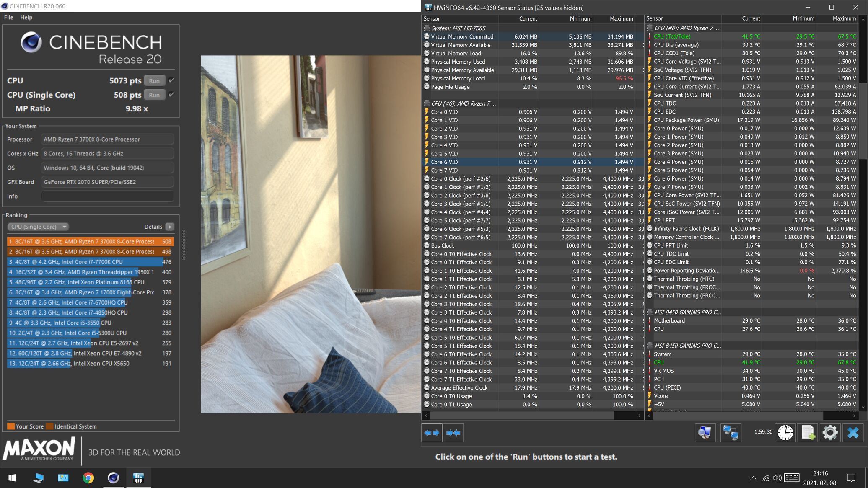868x488 pixels.
Task: Open Google Chrome from the taskbar
Action: [88, 478]
